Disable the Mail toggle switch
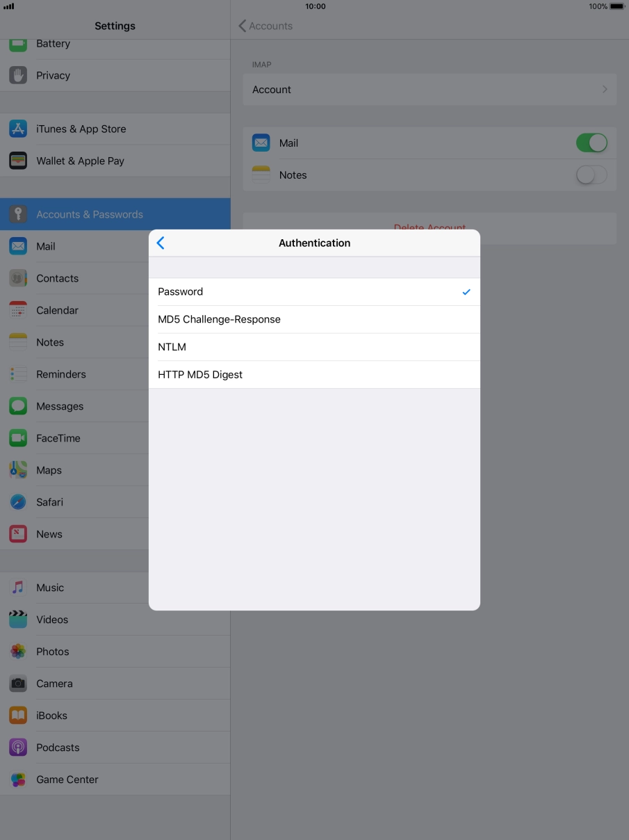Viewport: 629px width, 840px height. click(591, 143)
